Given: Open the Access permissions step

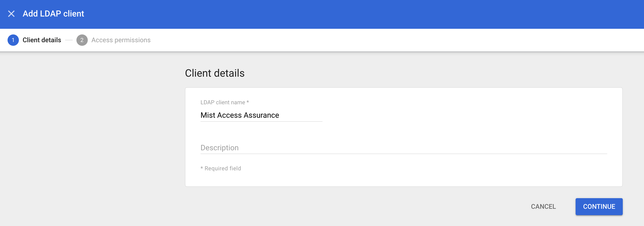Looking at the screenshot, I should click(121, 40).
